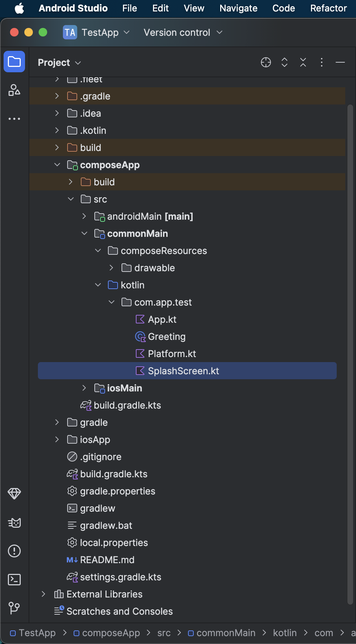Image resolution: width=356 pixels, height=644 pixels.
Task: Open the Logcat tool window icon
Action: [14, 523]
